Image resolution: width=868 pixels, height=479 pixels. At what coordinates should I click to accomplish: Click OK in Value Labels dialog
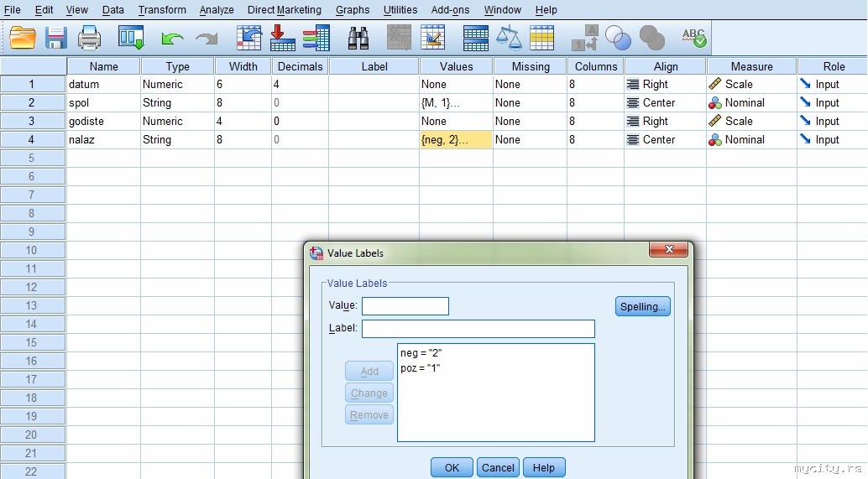tap(452, 467)
